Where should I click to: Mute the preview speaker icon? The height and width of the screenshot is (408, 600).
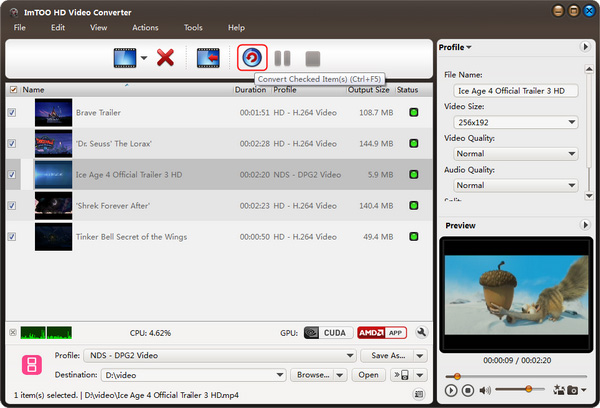coord(485,390)
